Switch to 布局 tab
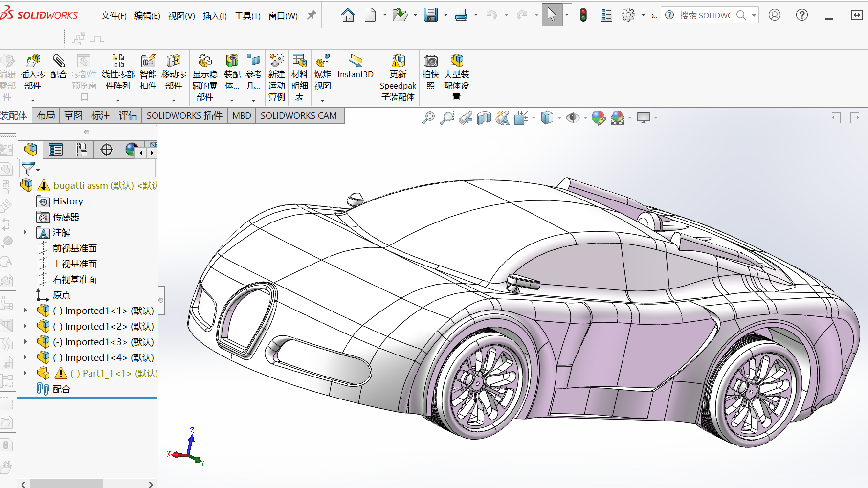Image resolution: width=868 pixels, height=488 pixels. pyautogui.click(x=46, y=115)
